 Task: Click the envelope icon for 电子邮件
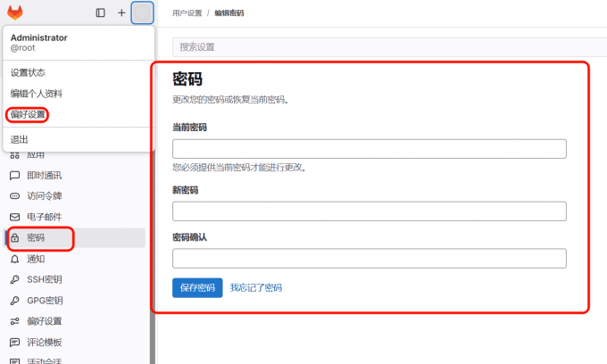tap(14, 217)
